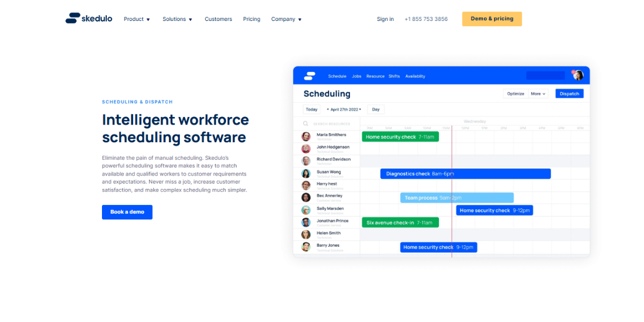Image resolution: width=644 pixels, height=322 pixels.
Task: Go to previous date with left arrow
Action: (x=327, y=109)
